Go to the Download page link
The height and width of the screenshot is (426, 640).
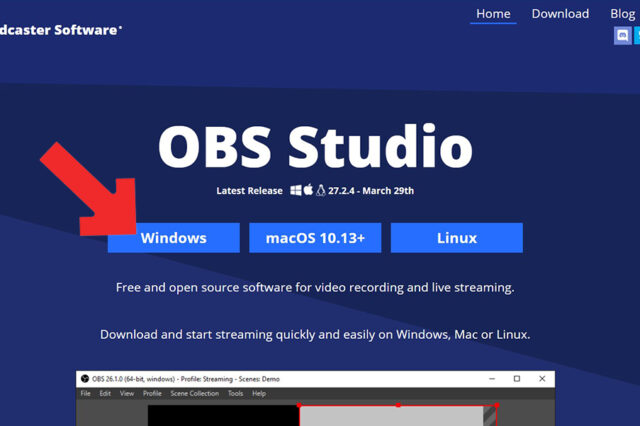[x=560, y=14]
